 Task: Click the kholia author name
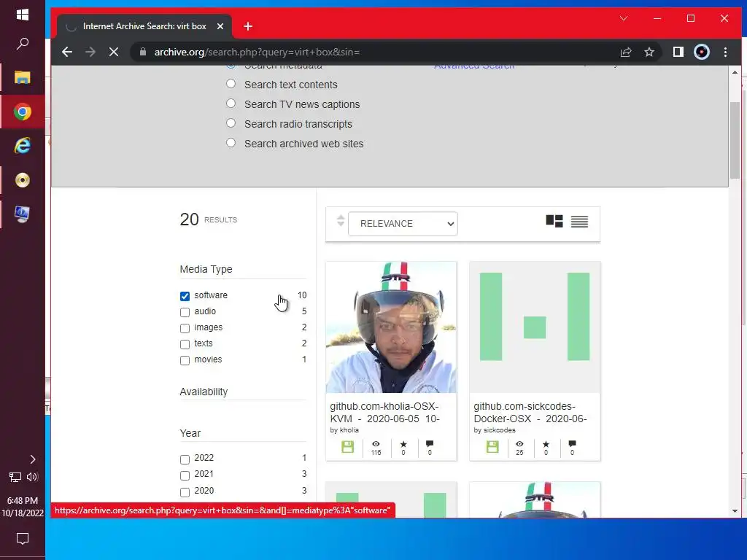click(349, 430)
